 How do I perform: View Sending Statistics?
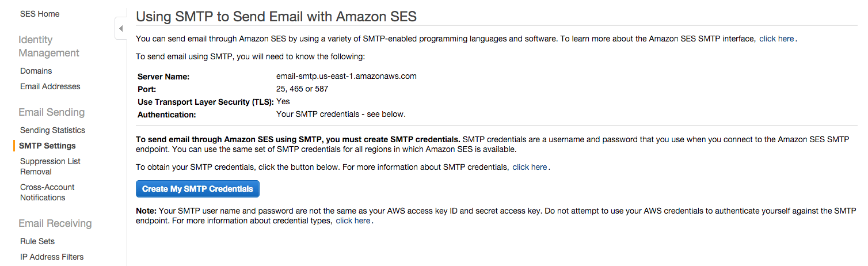(52, 130)
